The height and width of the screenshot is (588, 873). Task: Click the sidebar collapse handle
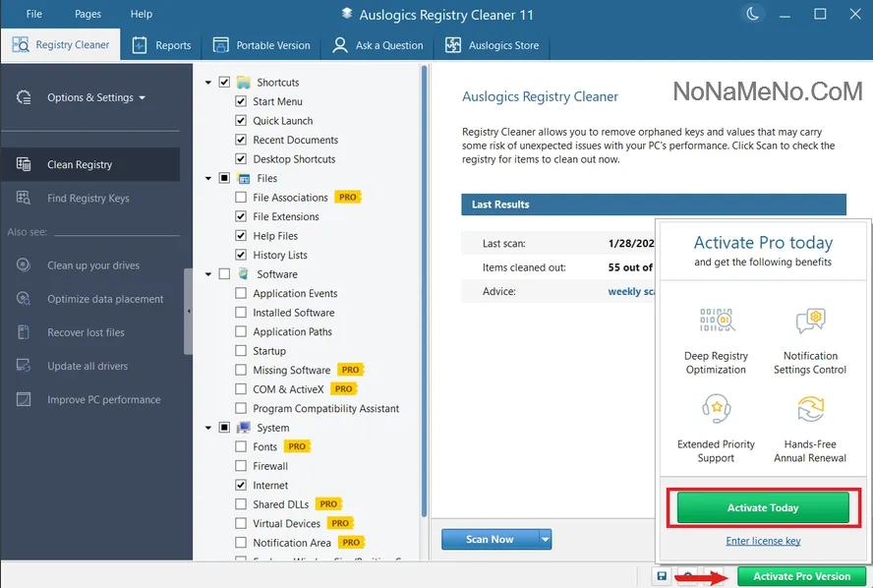189,311
